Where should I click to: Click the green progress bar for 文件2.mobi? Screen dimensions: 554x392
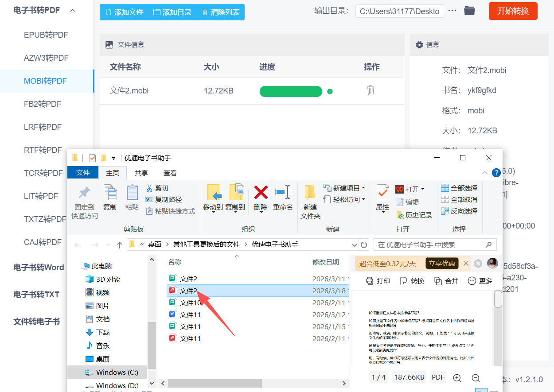tap(291, 91)
